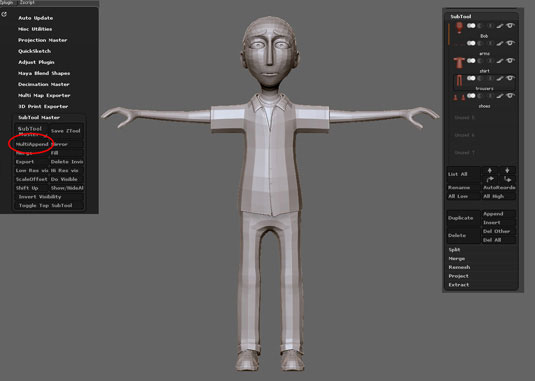Click the MultiAppend button
Screen dimensions: 535x381
click(32, 144)
